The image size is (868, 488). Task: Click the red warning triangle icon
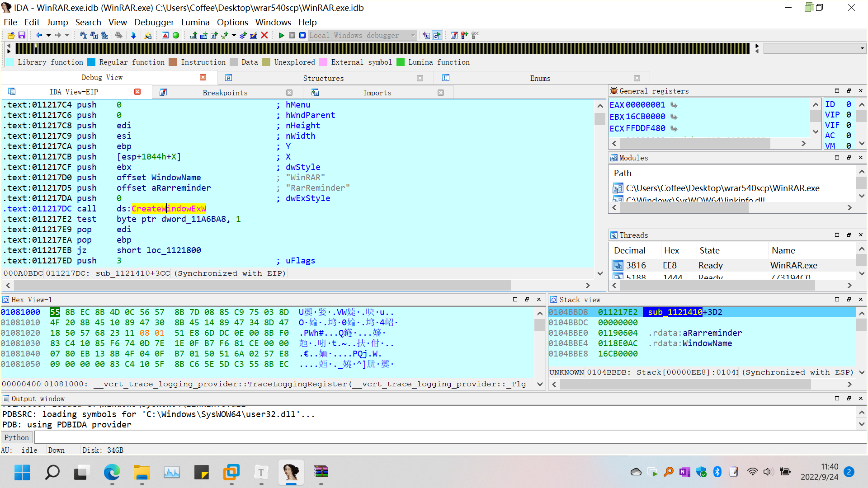pos(165,35)
